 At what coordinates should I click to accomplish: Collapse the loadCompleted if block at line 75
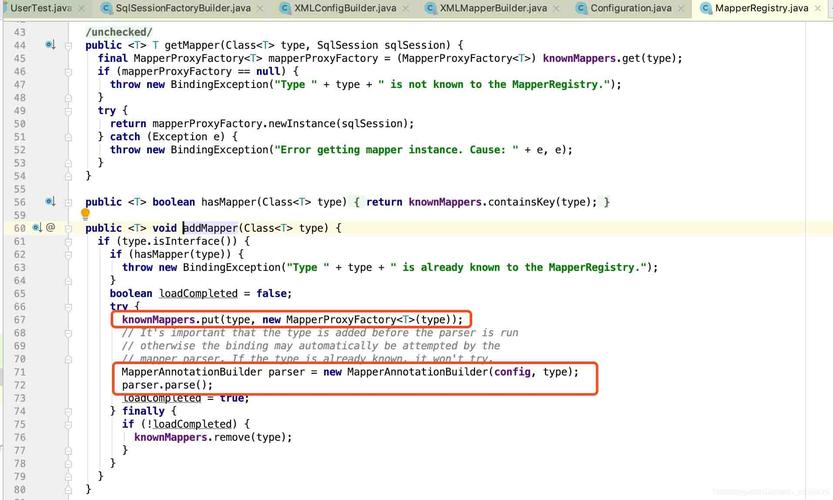click(69, 425)
